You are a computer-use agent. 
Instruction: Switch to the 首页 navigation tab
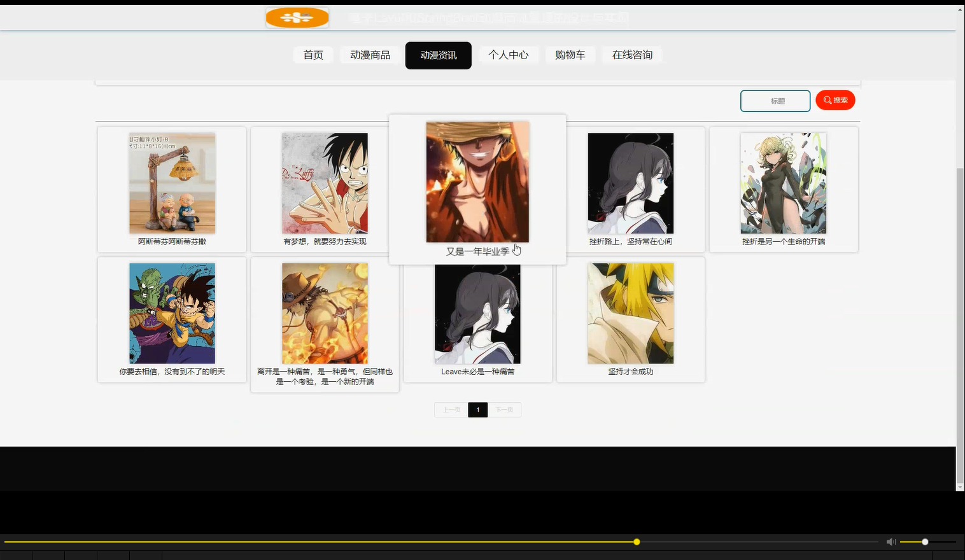(x=313, y=55)
